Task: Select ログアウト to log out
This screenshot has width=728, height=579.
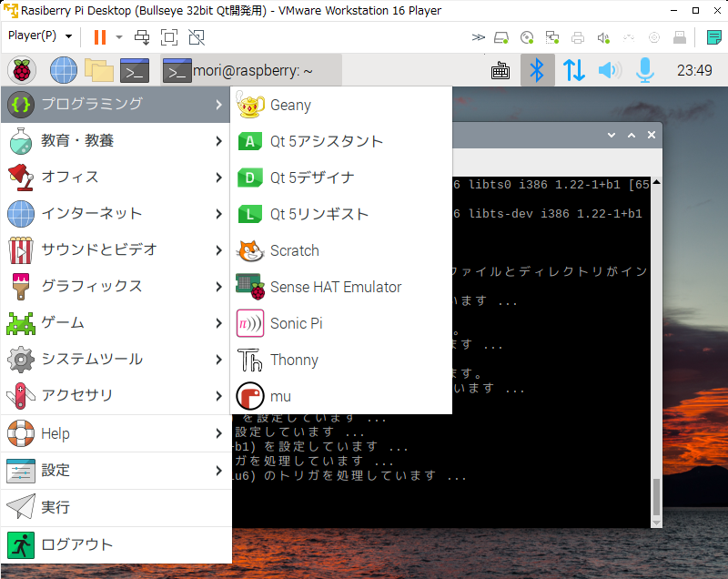Action: pyautogui.click(x=116, y=544)
